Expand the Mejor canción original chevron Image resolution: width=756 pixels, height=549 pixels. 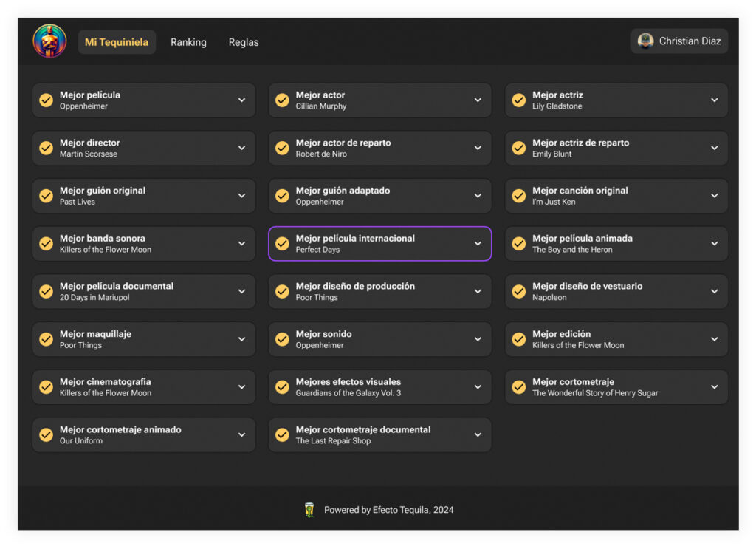tap(714, 196)
